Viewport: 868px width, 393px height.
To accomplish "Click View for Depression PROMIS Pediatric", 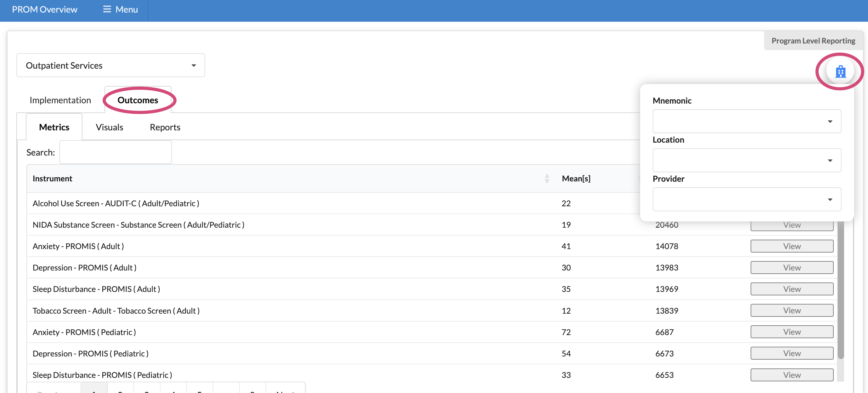I will (x=792, y=354).
